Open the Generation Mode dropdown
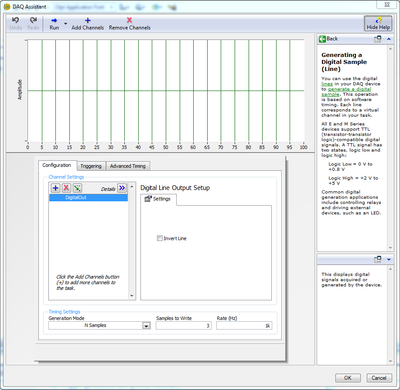Viewport: 400px width, 390px height. pyautogui.click(x=146, y=326)
